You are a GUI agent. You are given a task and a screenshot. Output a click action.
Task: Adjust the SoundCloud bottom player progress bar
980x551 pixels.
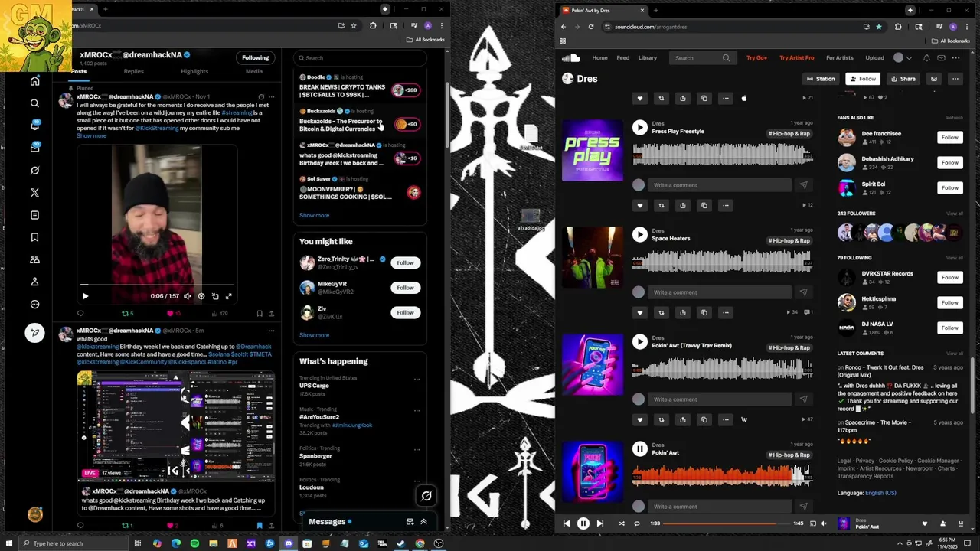[x=726, y=523]
